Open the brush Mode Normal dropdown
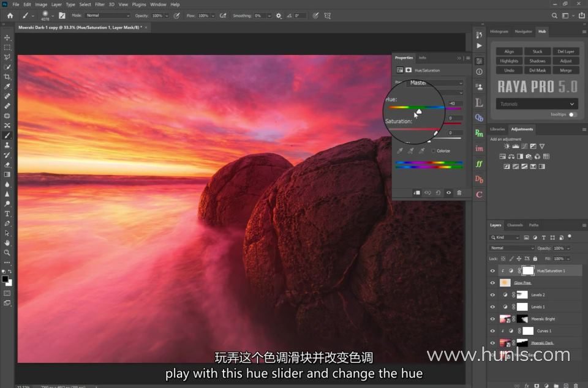 [107, 16]
